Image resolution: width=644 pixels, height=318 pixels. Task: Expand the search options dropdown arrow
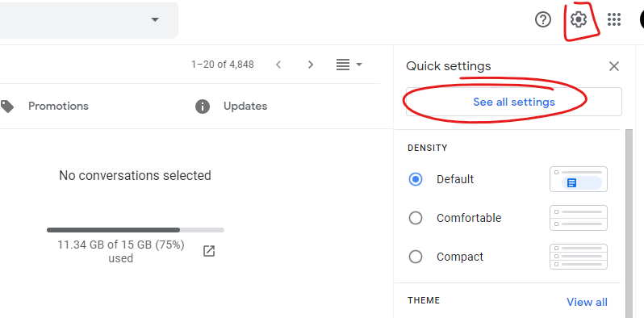coord(155,19)
